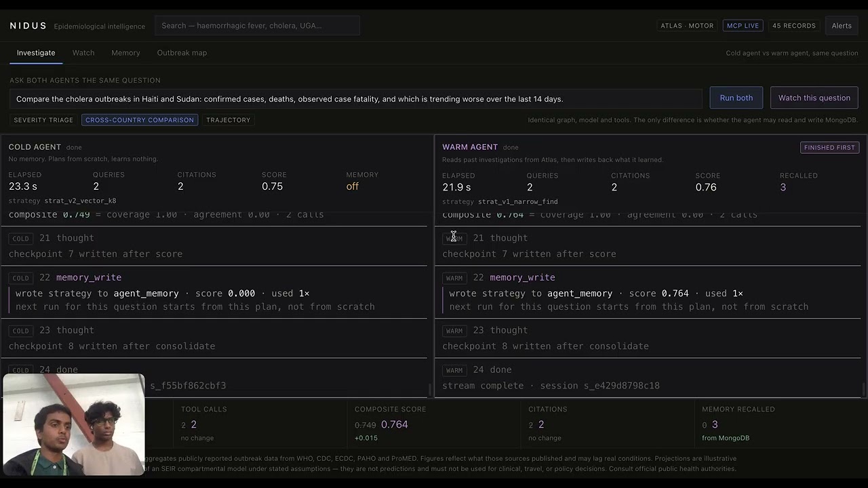Switch to the Investigate tab
This screenshot has height=488, width=868.
click(36, 53)
